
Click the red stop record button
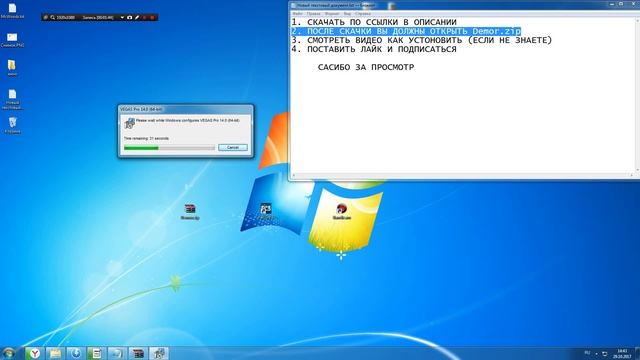[x=152, y=18]
